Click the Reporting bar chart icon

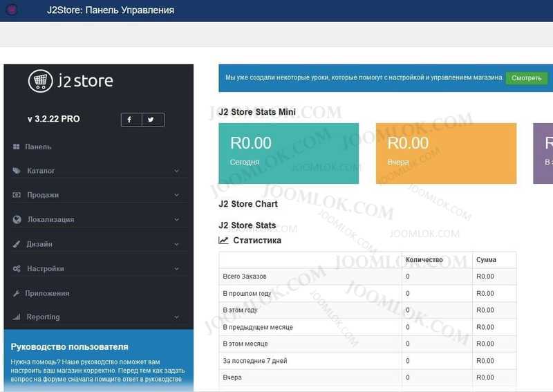point(16,317)
